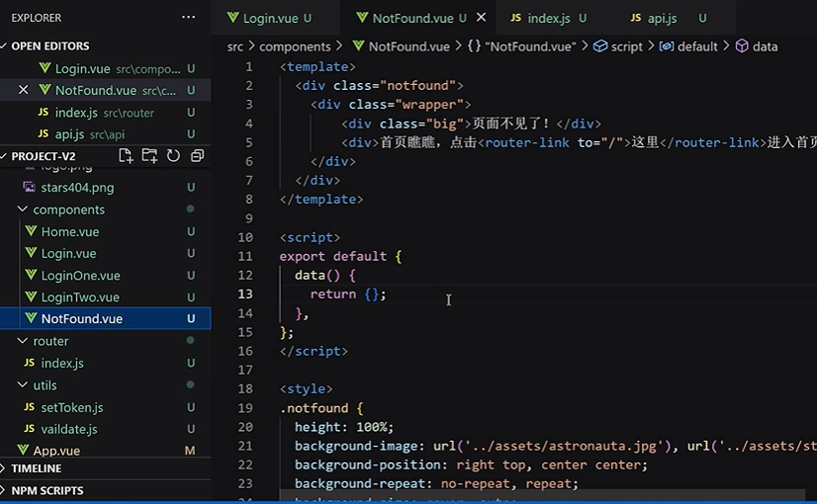This screenshot has width=817, height=504.
Task: Click background-position declaration line
Action: coord(471,464)
